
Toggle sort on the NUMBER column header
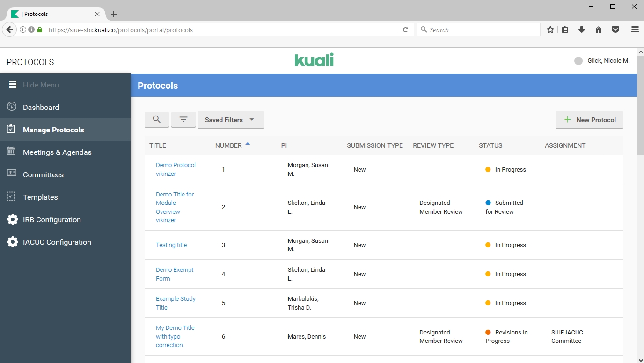pyautogui.click(x=228, y=145)
